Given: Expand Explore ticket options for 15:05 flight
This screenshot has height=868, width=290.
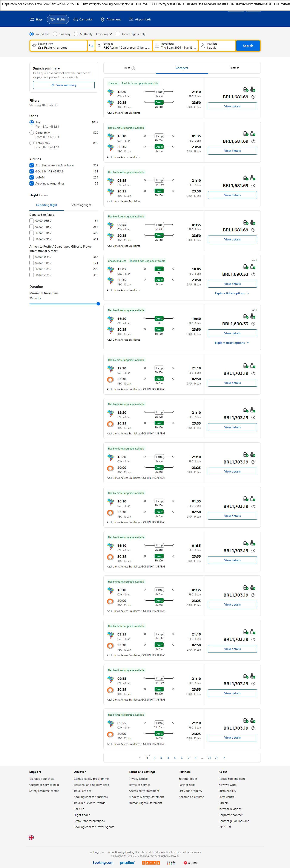Looking at the screenshot, I should (232, 293).
